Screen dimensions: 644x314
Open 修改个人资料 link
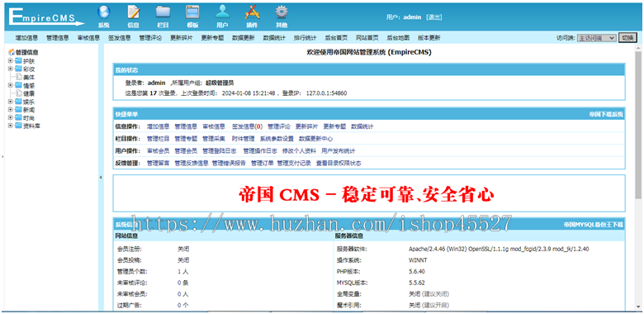(299, 151)
